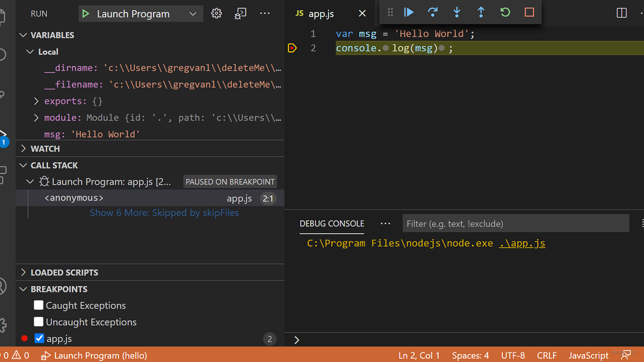Enable the Caught Exceptions checkbox
This screenshot has width=644, height=362.
tap(38, 305)
